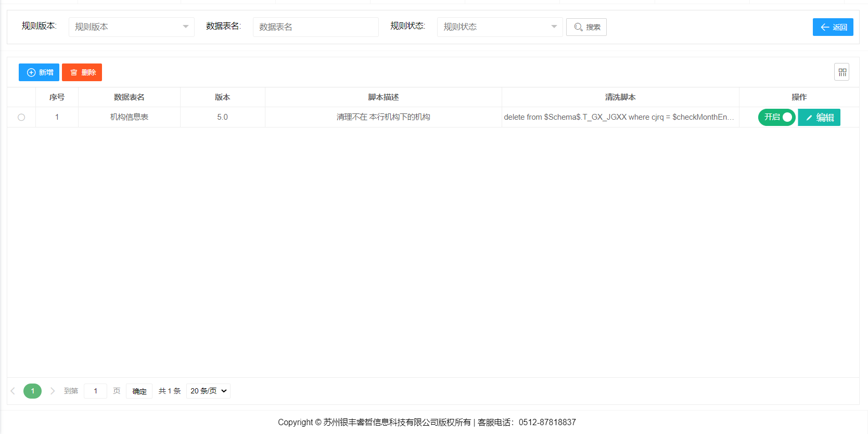Expand the 20 条/页 page size selector
868x434 pixels.
tap(208, 391)
